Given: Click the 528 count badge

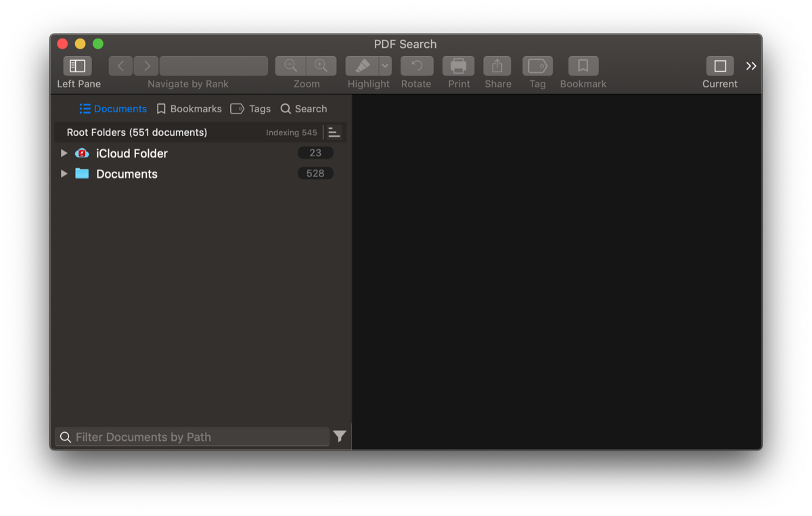Looking at the screenshot, I should (315, 173).
